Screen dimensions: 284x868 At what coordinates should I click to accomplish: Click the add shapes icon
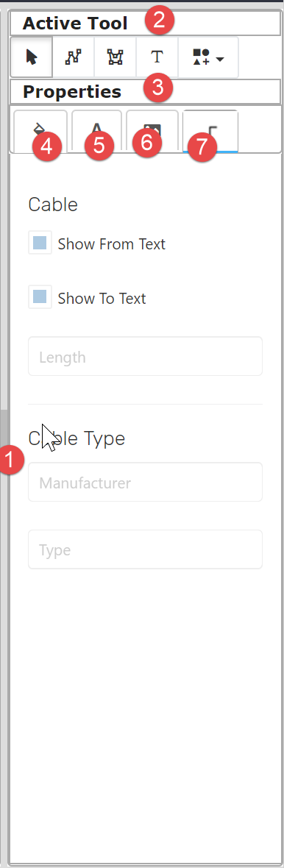(x=200, y=57)
